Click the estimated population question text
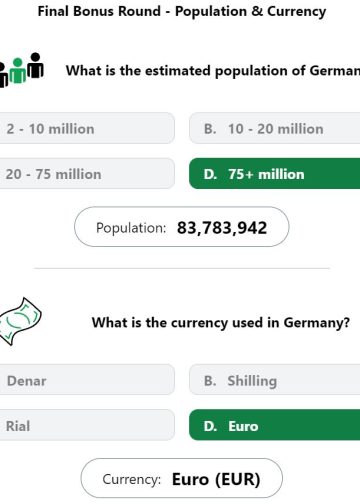360x504 pixels. [213, 71]
